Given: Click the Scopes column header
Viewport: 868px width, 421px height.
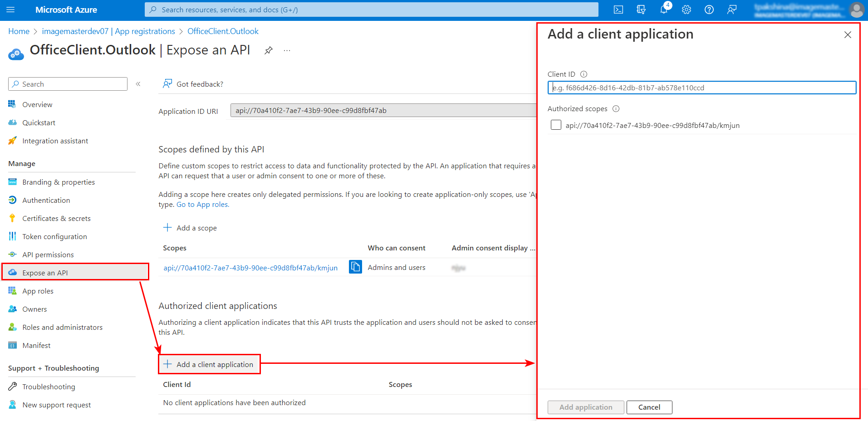Looking at the screenshot, I should pyautogui.click(x=175, y=248).
